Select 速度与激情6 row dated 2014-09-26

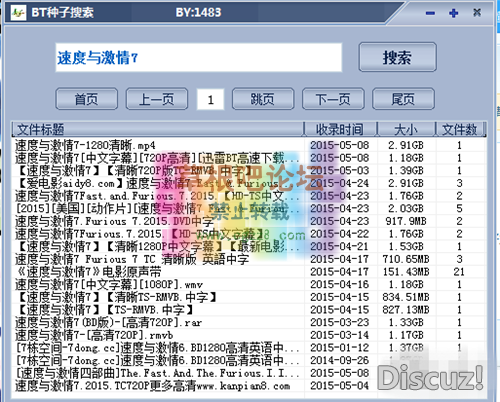pos(249,361)
